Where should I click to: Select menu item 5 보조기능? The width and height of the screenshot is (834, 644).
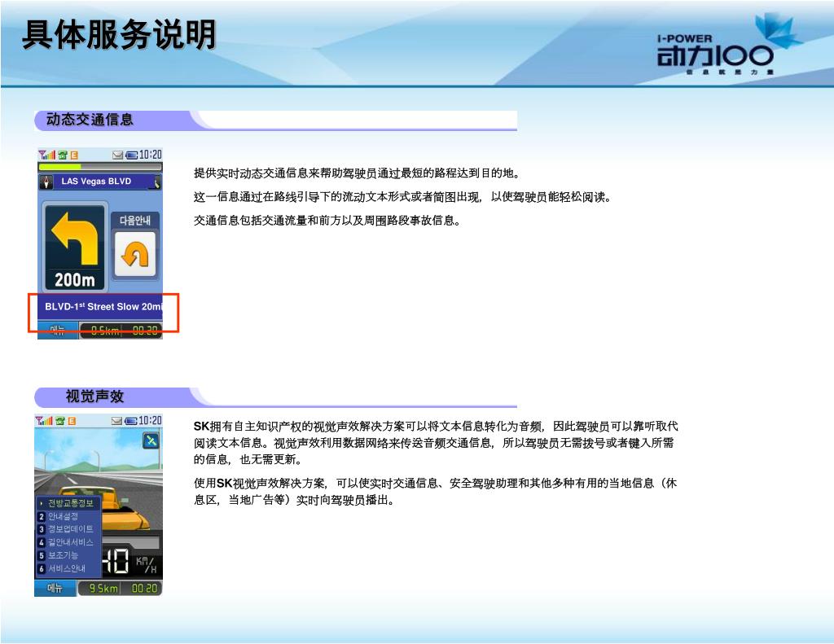(x=68, y=554)
